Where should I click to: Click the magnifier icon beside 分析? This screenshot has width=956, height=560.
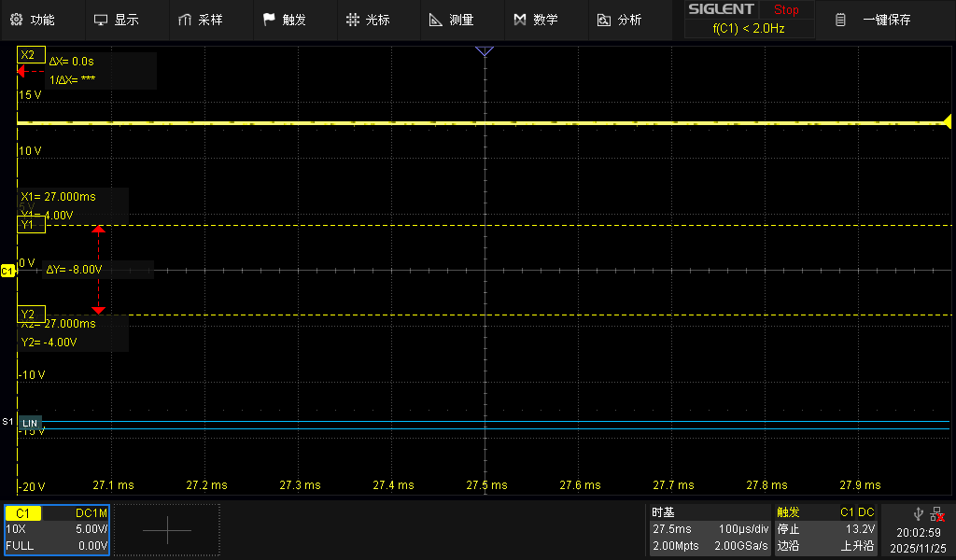[x=604, y=21]
